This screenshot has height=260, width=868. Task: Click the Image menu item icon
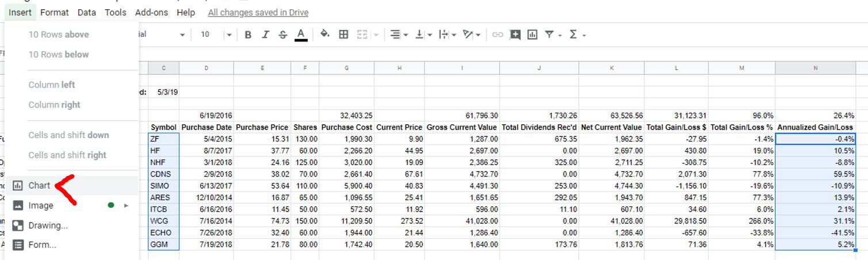click(x=18, y=205)
